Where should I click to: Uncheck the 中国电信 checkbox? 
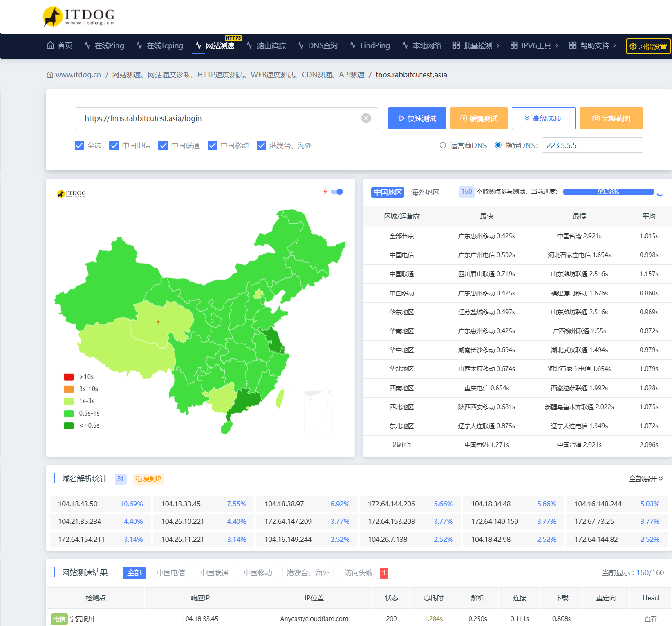(x=114, y=145)
